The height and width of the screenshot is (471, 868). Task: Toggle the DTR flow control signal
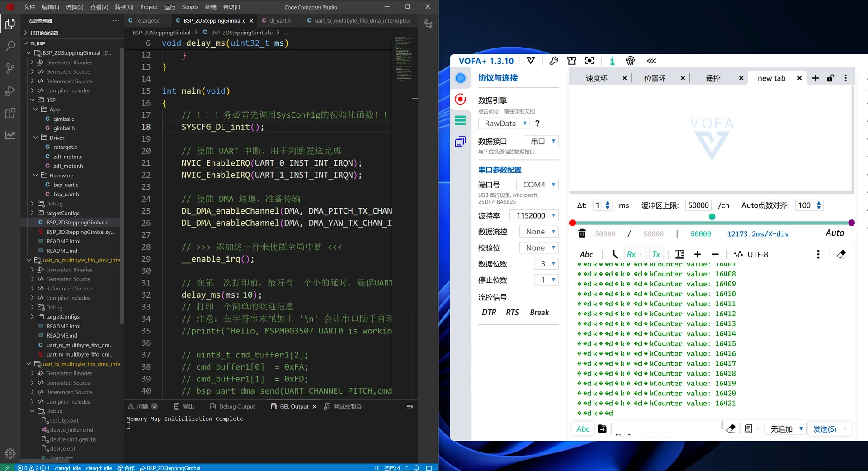click(x=489, y=313)
